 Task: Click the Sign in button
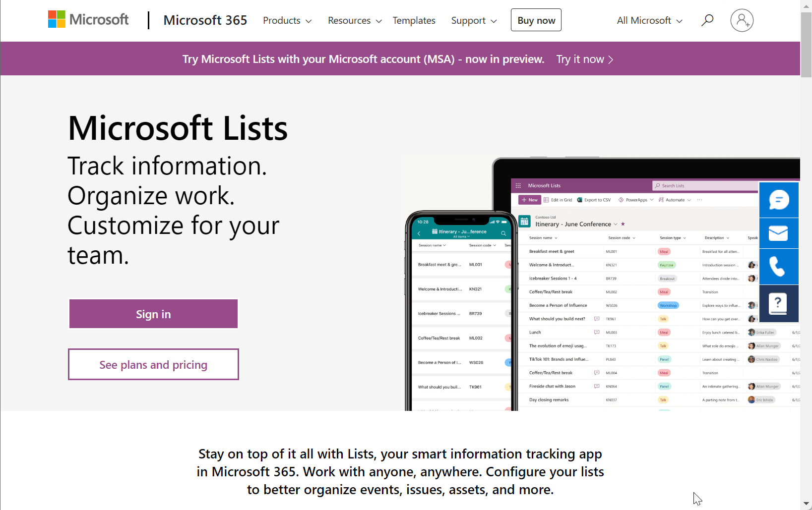click(x=153, y=314)
